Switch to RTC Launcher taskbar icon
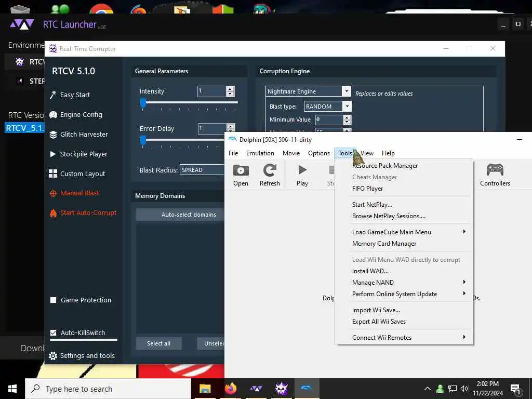Screen dimensions: 532x399 tap(256, 389)
